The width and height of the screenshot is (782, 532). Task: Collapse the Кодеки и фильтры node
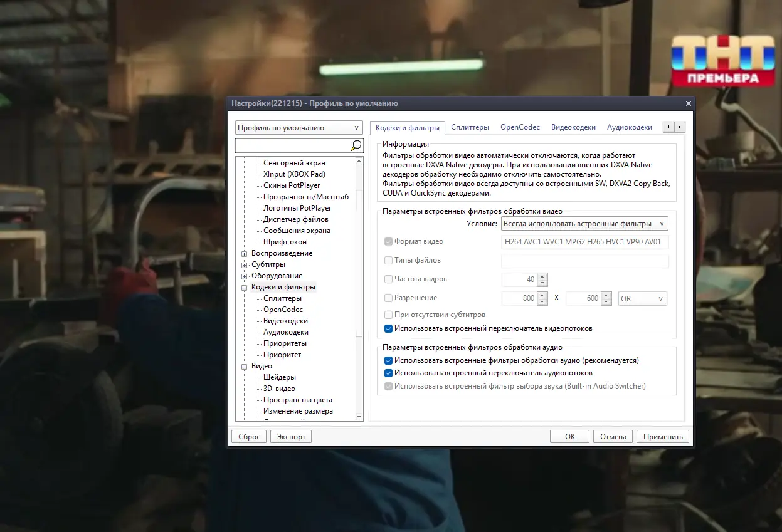click(x=245, y=288)
